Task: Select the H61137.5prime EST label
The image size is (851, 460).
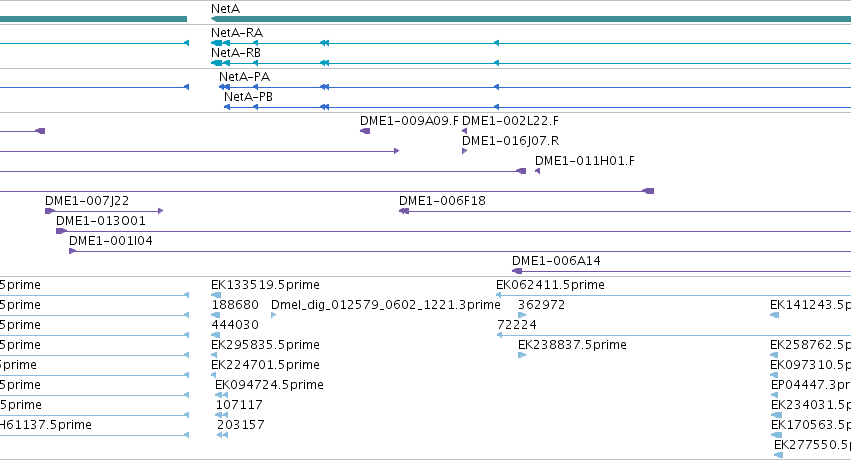Action: (x=45, y=425)
